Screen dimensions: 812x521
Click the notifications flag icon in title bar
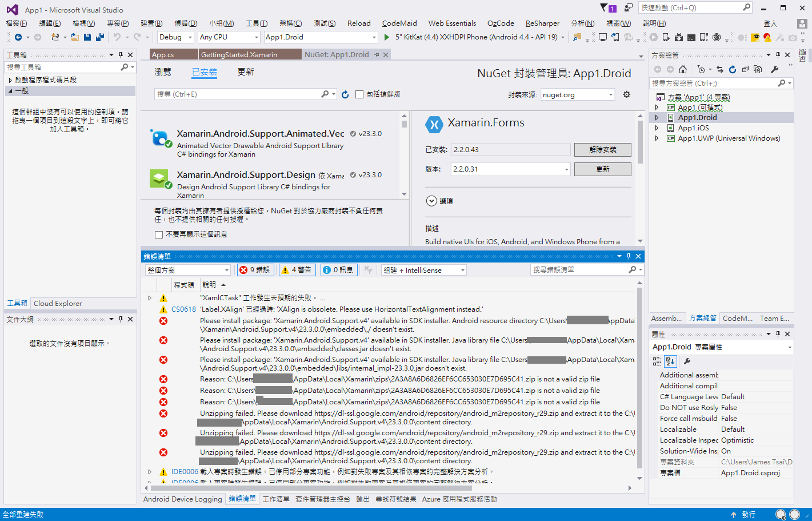(x=607, y=8)
